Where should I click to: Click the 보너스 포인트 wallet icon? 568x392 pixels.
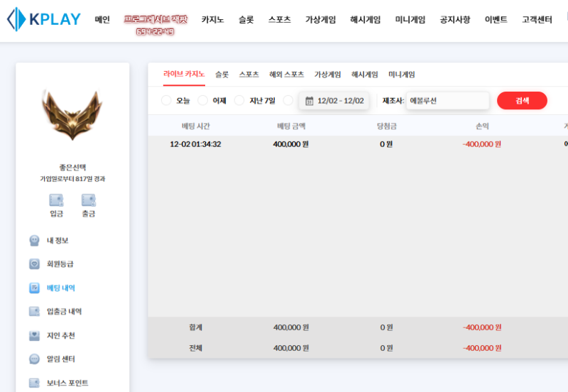34,383
